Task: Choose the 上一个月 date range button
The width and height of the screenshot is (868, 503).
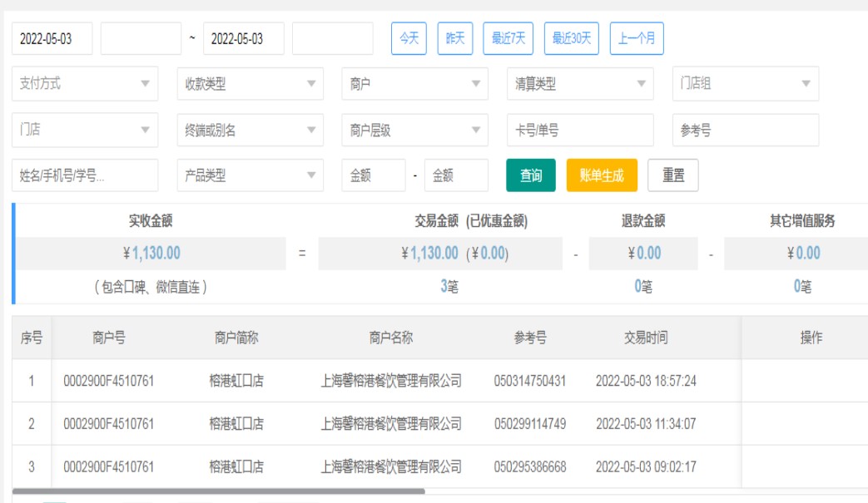Action: (x=637, y=38)
